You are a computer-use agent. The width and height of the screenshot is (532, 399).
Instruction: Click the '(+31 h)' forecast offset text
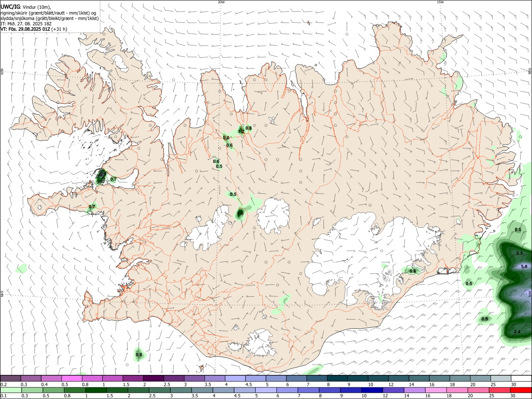(x=59, y=29)
